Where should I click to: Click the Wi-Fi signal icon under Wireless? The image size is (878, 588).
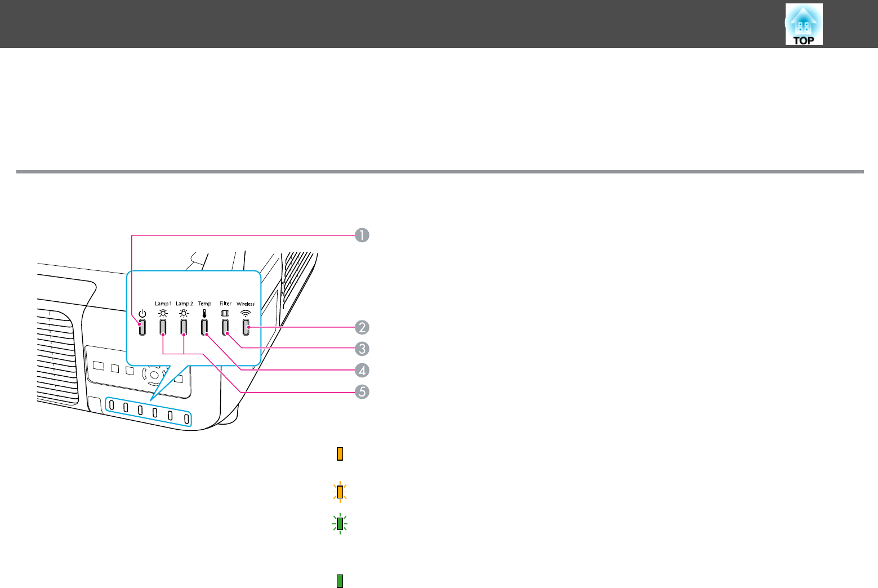click(246, 313)
